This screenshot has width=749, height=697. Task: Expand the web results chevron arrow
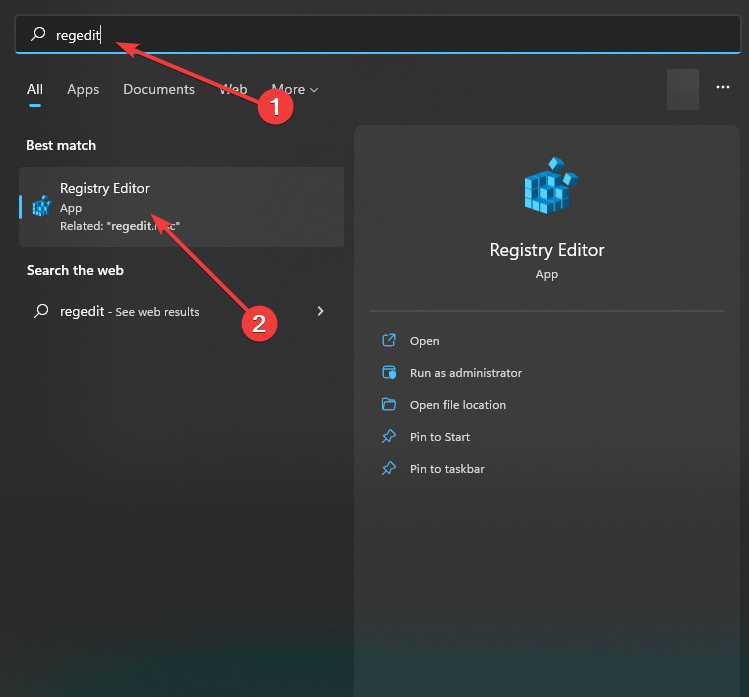point(321,311)
